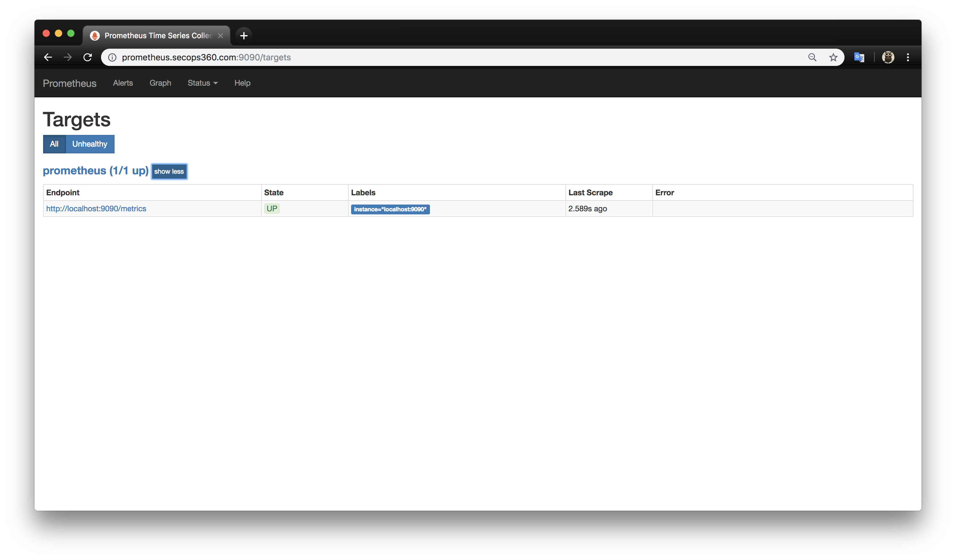Expand the Status dropdown menu

point(203,83)
